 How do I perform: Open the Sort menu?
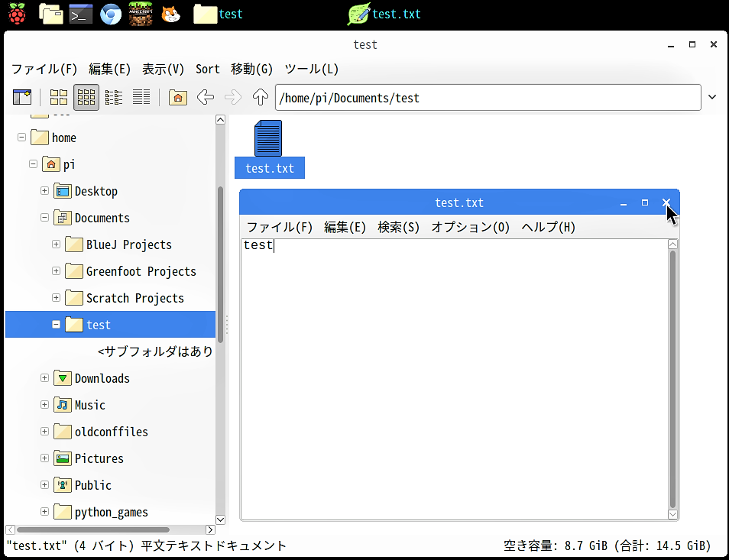207,70
